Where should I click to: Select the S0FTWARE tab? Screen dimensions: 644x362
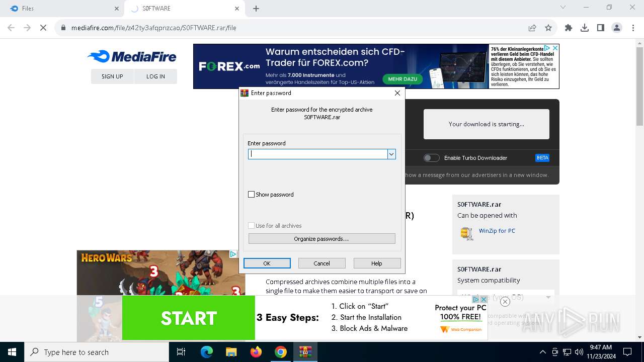[184, 9]
